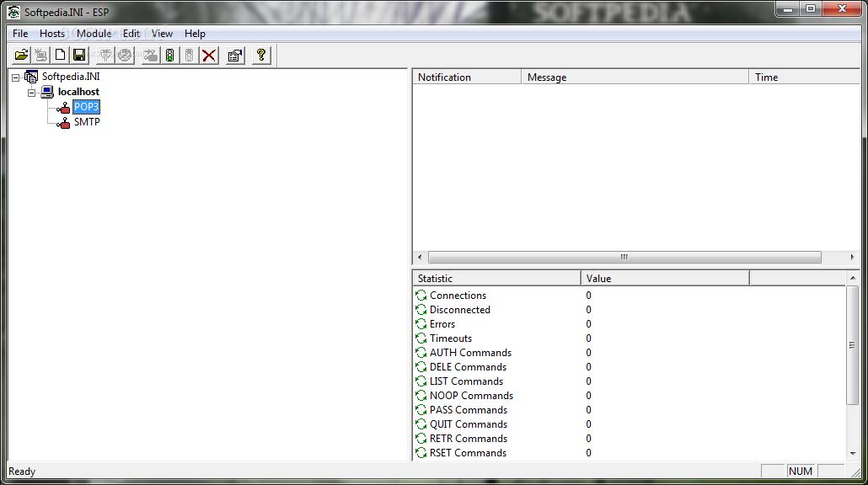This screenshot has width=868, height=485.
Task: Click the Message column header
Action: pyautogui.click(x=635, y=77)
